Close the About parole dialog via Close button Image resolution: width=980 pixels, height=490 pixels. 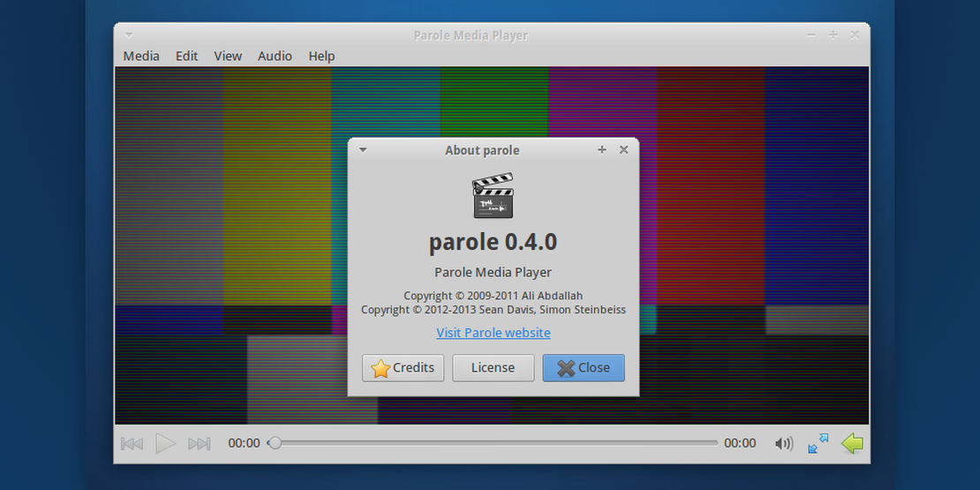[x=583, y=368]
